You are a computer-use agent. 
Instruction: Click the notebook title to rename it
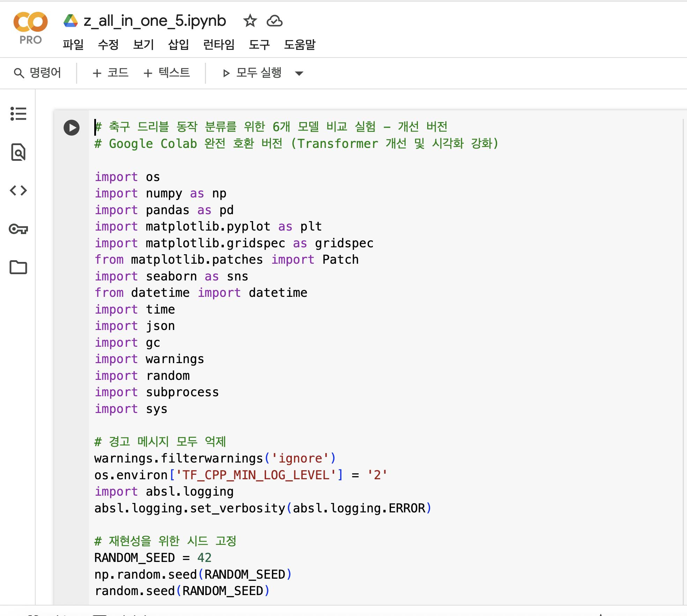click(x=155, y=21)
